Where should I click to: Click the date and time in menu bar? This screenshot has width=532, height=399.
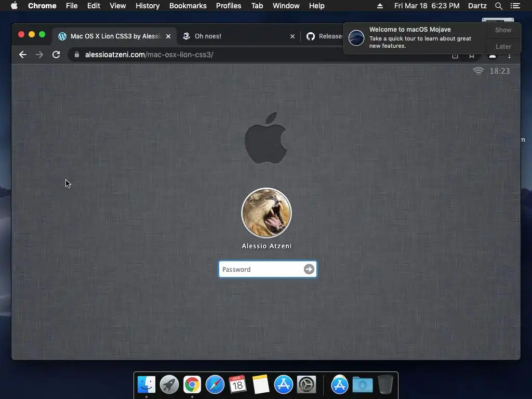(427, 6)
